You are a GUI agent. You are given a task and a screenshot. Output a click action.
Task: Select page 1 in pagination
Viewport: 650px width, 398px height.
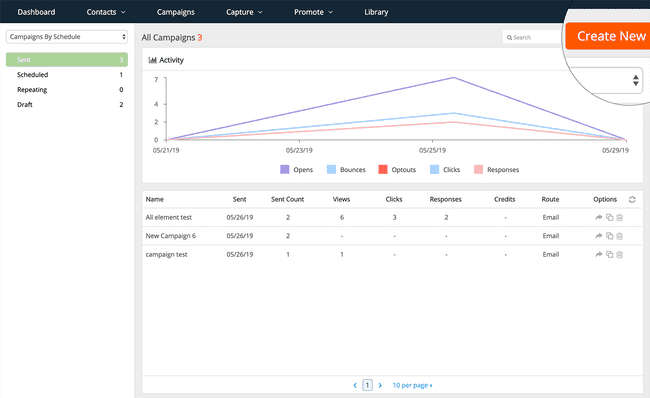[x=367, y=385]
